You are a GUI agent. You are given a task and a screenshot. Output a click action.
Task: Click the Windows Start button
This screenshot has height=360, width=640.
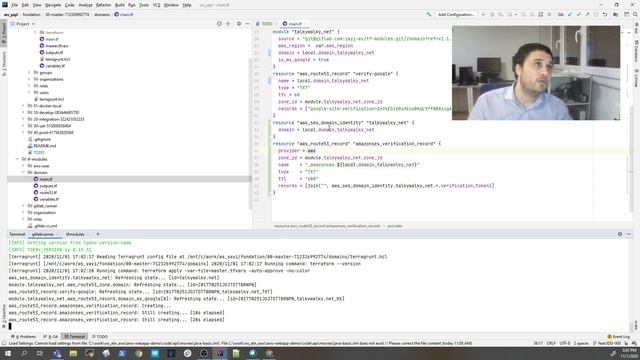pyautogui.click(x=8, y=353)
